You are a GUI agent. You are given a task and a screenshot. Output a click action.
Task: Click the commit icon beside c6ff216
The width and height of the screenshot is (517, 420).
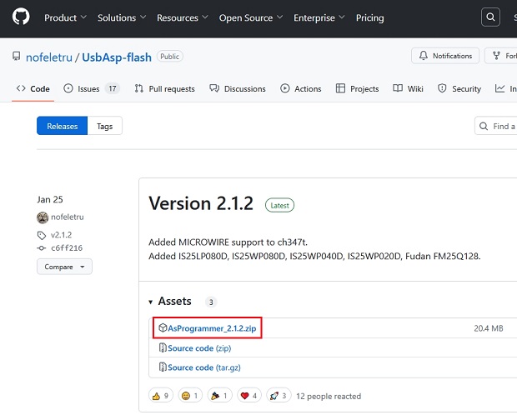pyautogui.click(x=42, y=248)
